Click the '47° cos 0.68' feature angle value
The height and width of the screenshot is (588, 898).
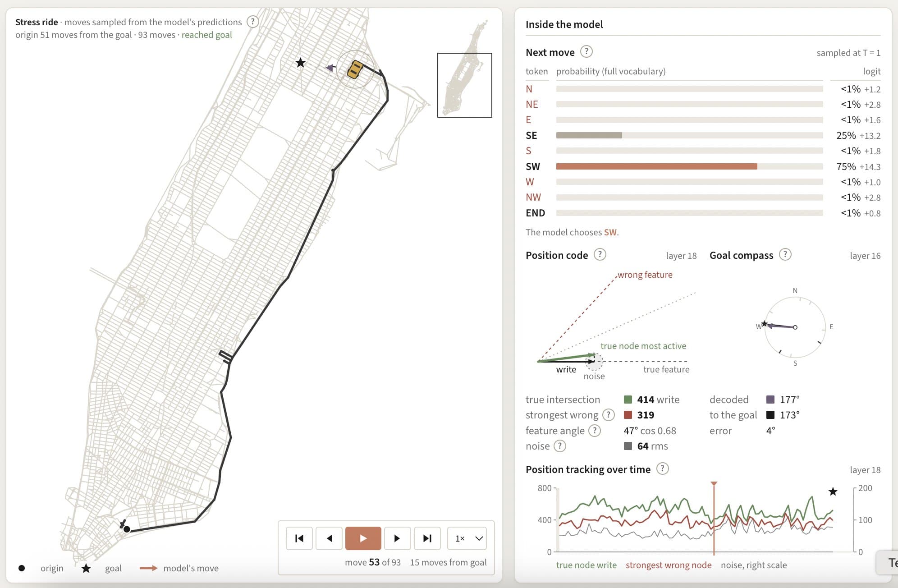coord(650,431)
